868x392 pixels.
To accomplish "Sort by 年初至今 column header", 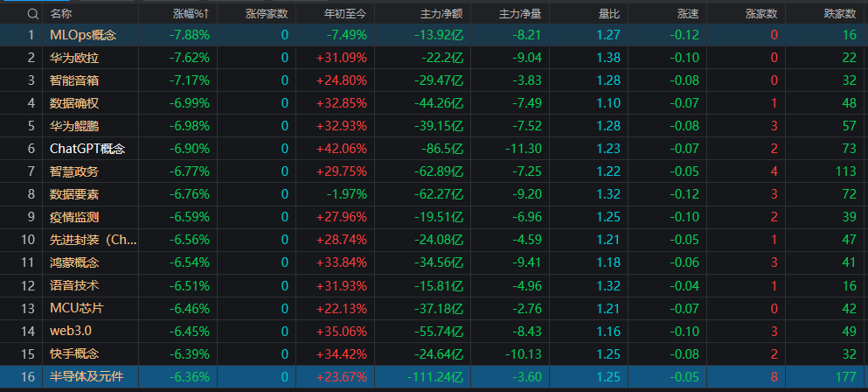I will pyautogui.click(x=349, y=13).
